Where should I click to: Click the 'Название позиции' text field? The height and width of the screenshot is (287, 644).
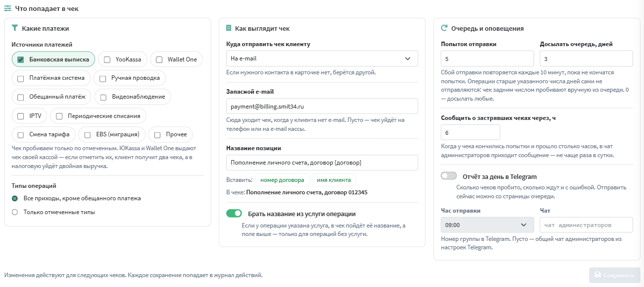[322, 163]
